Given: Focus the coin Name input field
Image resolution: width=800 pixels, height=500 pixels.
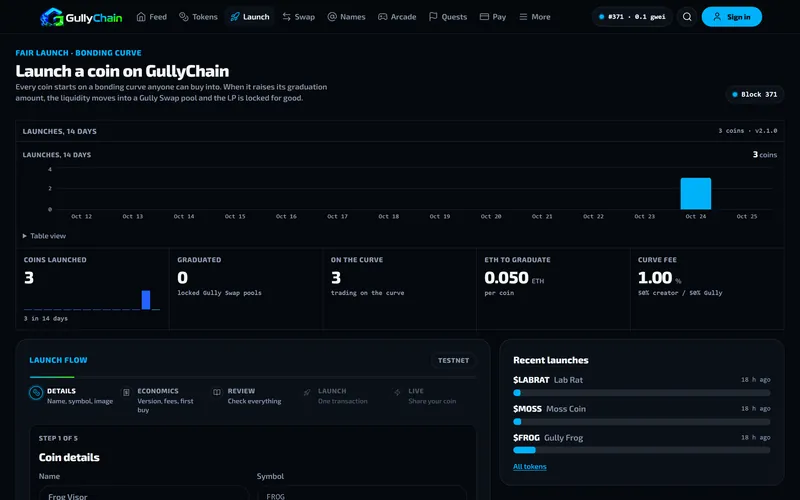Looking at the screenshot, I should pyautogui.click(x=144, y=493).
